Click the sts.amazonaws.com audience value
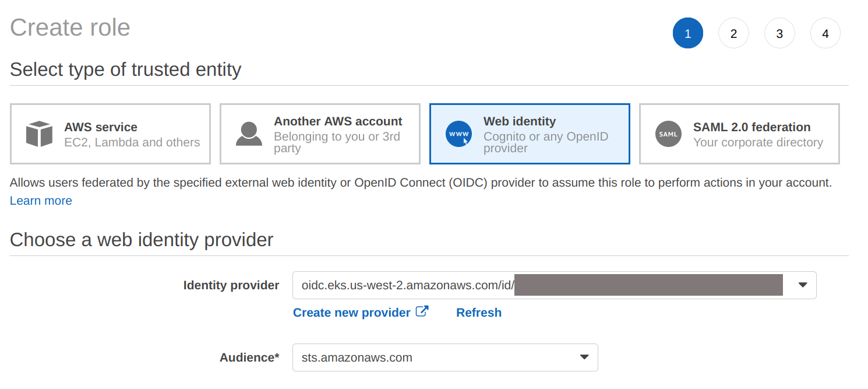The width and height of the screenshot is (868, 389). [x=357, y=358]
